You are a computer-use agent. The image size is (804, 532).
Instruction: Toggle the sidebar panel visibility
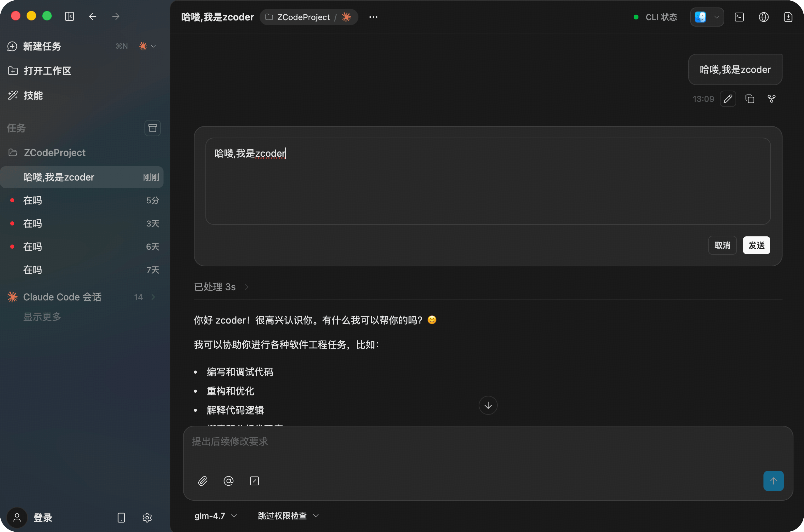[69, 16]
